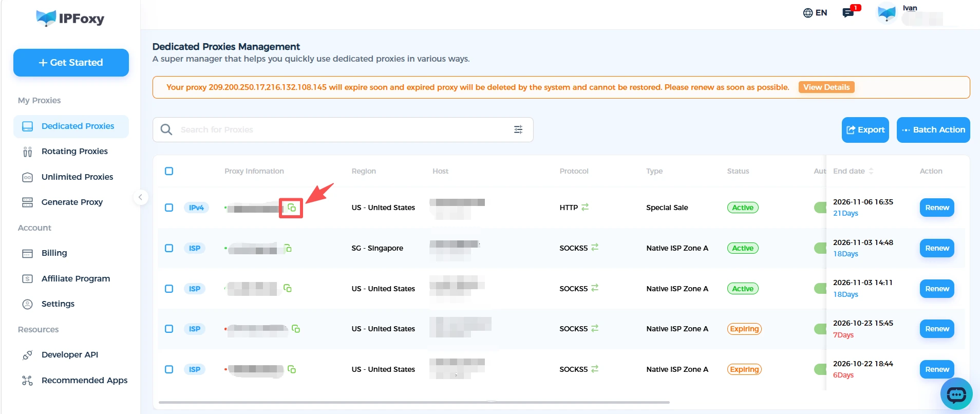Open the live chat support bubble
Viewport: 980px width, 414px height.
[x=956, y=394]
